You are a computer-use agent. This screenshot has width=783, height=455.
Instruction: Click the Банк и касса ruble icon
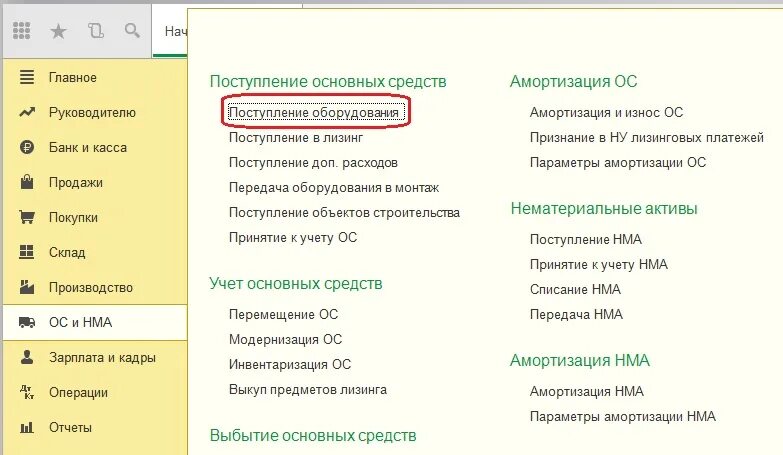click(x=27, y=147)
